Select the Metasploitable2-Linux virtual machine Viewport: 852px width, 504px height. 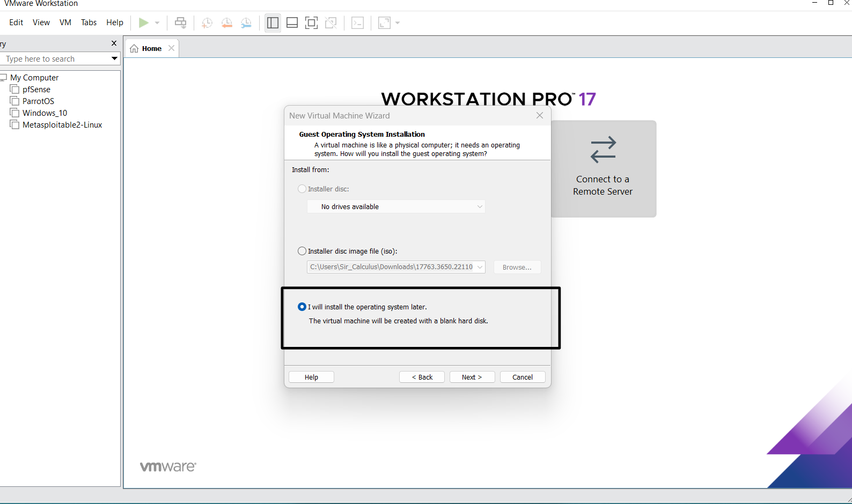pyautogui.click(x=62, y=125)
